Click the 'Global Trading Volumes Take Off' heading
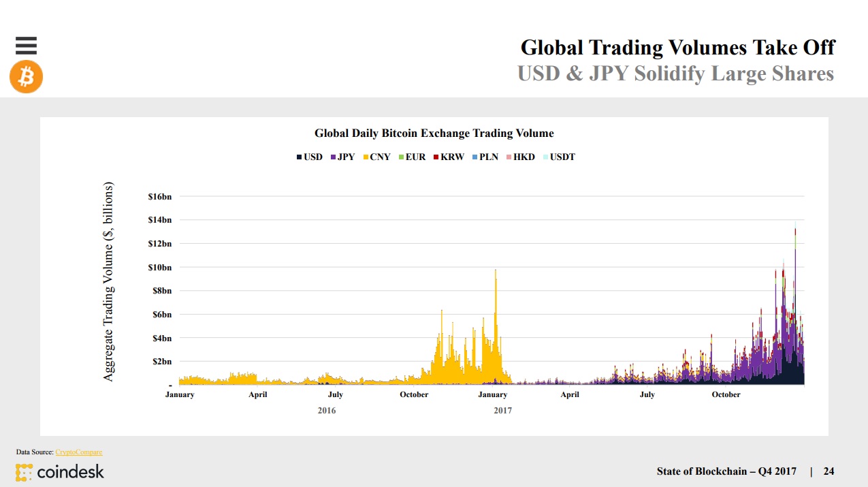 click(677, 48)
